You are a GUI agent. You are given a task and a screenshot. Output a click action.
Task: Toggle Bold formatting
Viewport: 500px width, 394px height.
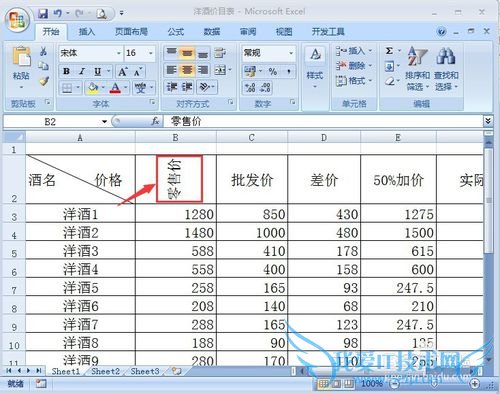pos(66,71)
